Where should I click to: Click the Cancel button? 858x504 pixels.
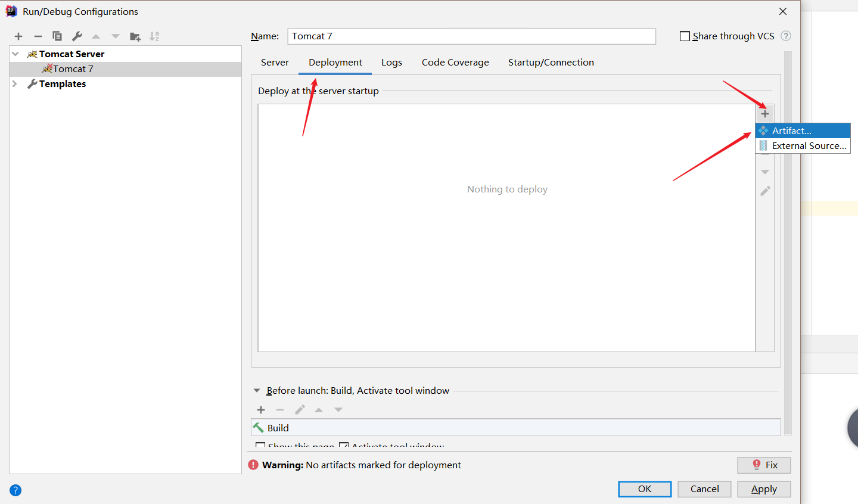point(704,489)
